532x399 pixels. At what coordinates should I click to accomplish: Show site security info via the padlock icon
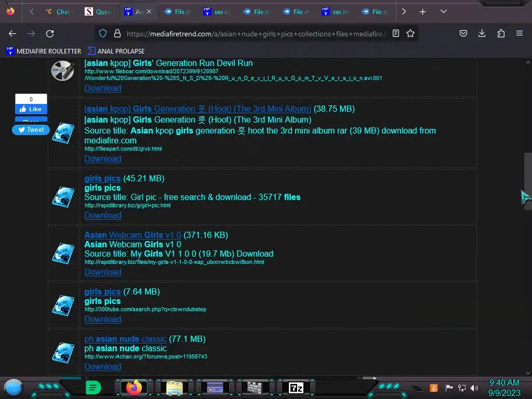[x=117, y=34]
